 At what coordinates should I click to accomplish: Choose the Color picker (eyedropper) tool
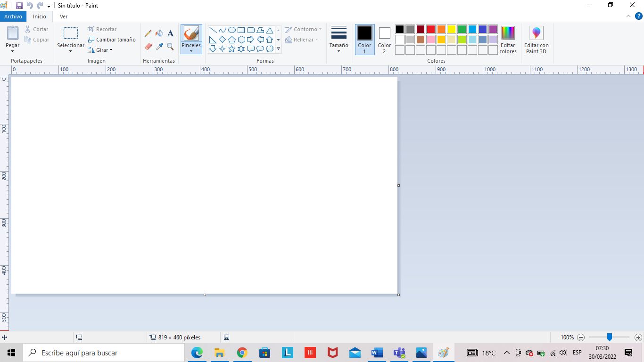coord(159,46)
